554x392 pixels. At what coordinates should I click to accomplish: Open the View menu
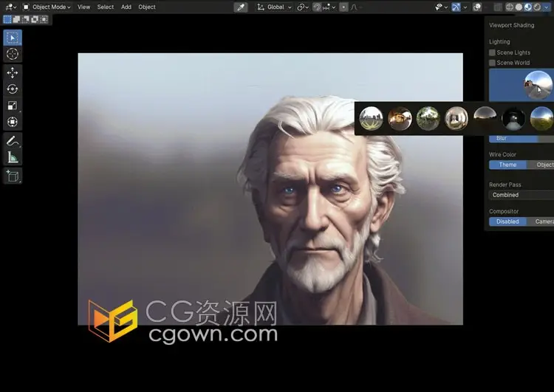point(83,7)
